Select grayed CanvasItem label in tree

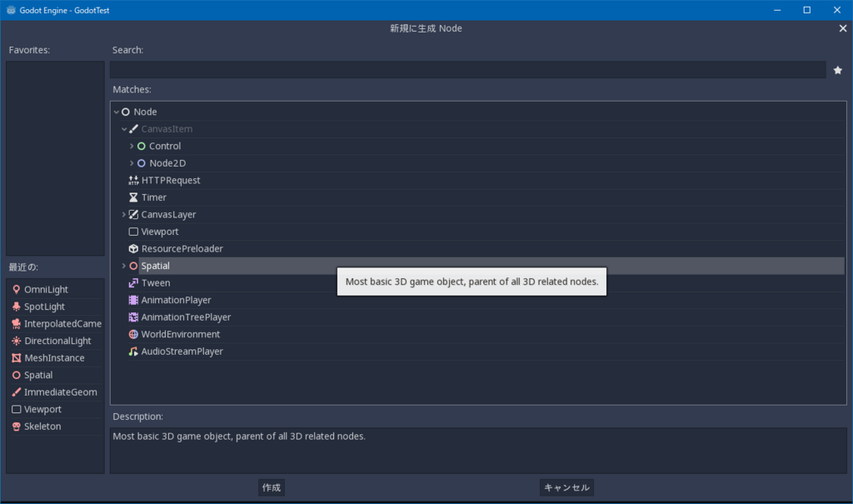167,129
